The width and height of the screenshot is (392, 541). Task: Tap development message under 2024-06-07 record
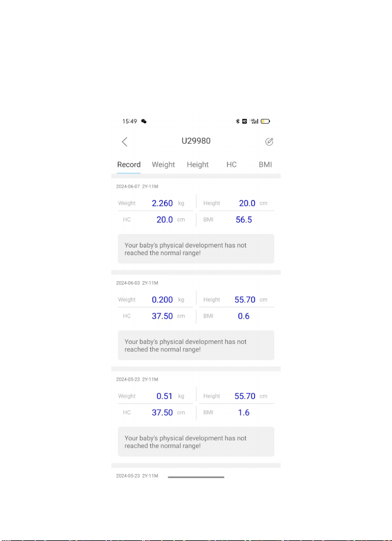pos(196,249)
